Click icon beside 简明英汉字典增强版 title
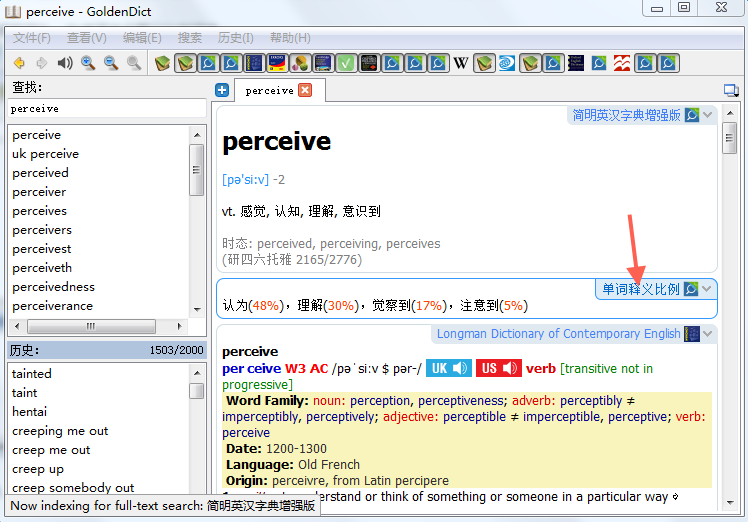Viewport: 748px width, 522px height. (692, 115)
